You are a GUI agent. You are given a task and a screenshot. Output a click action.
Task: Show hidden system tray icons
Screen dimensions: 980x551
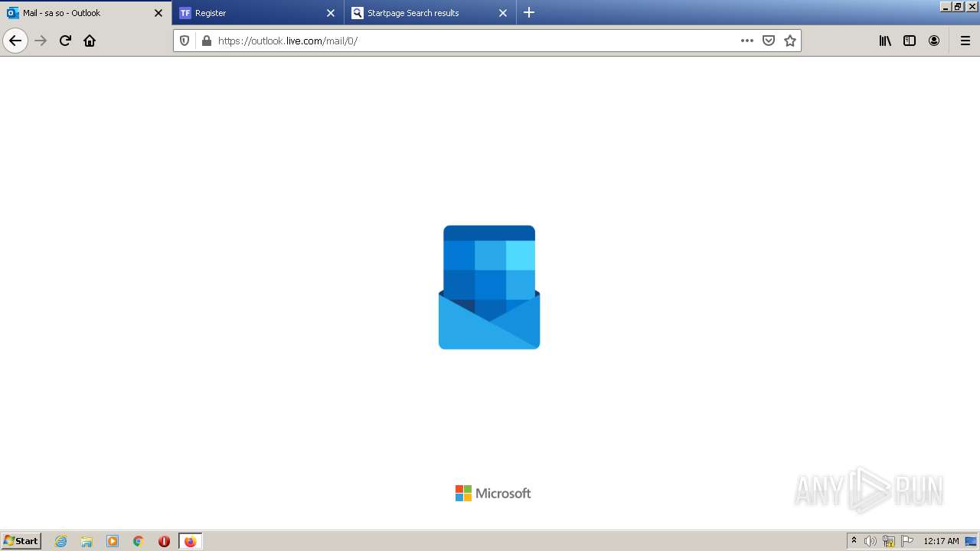854,541
